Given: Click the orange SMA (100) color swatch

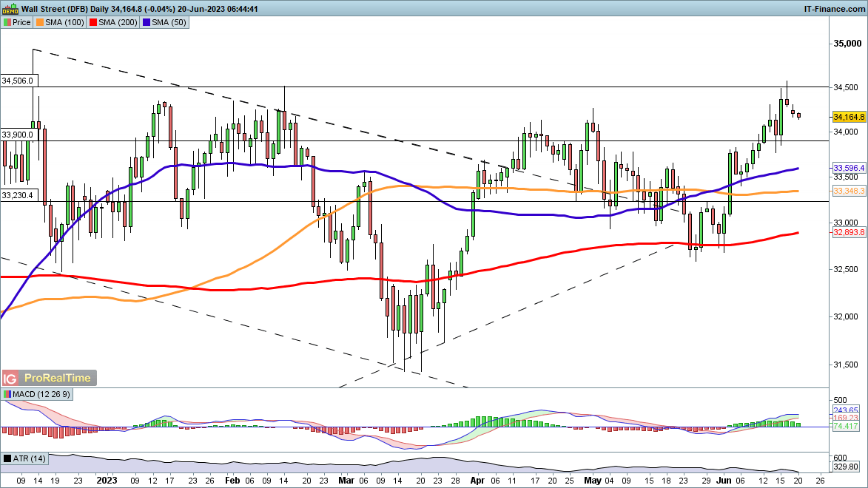Looking at the screenshot, I should click(x=41, y=23).
